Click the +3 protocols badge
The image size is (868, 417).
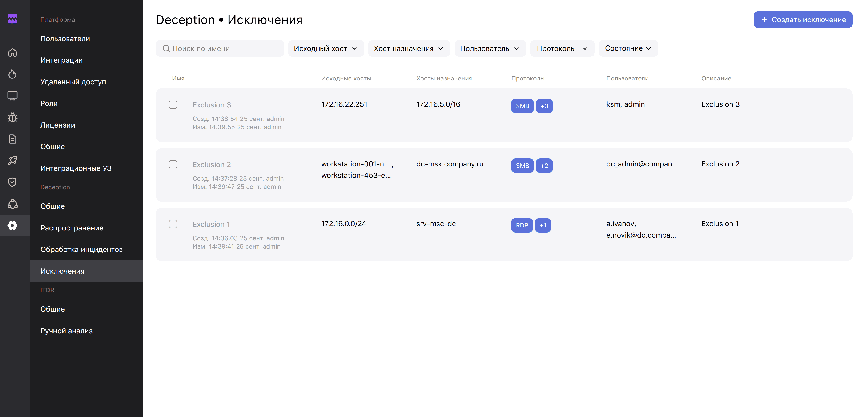[544, 106]
